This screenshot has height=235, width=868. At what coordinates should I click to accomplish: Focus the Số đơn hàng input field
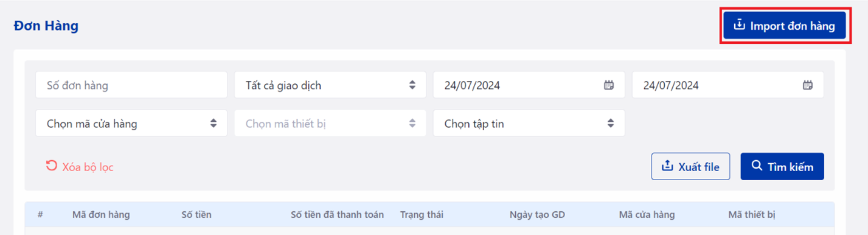(131, 85)
